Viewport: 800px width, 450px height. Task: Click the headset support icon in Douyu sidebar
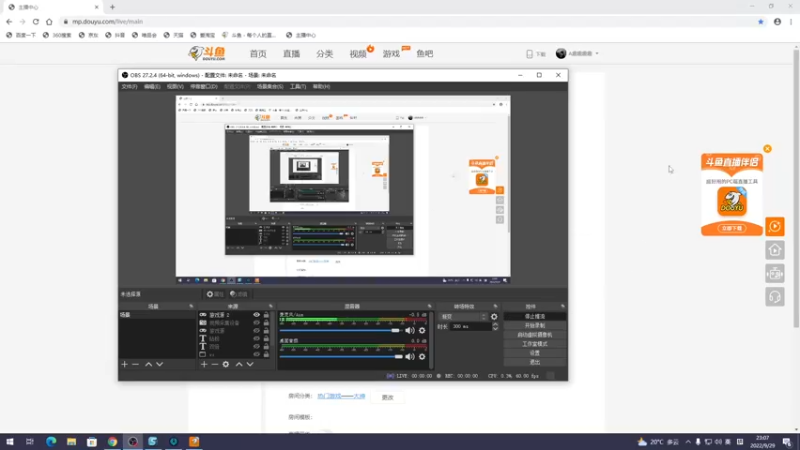click(774, 297)
